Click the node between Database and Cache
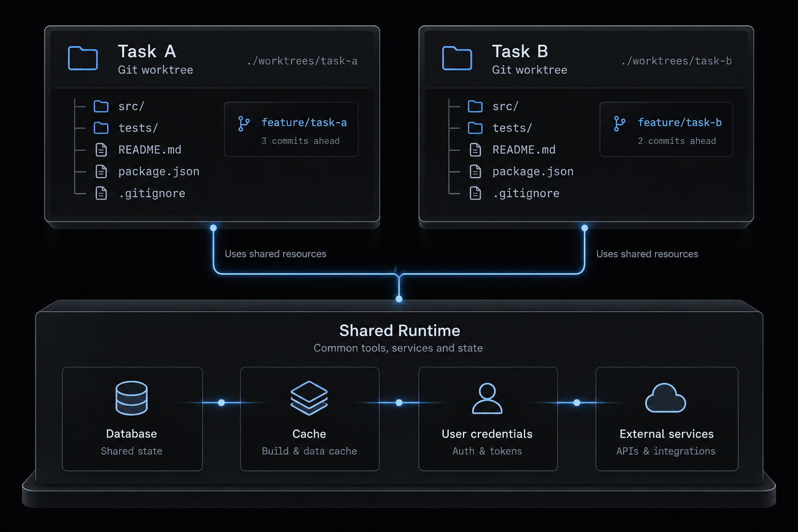Image resolution: width=798 pixels, height=532 pixels. [x=221, y=403]
